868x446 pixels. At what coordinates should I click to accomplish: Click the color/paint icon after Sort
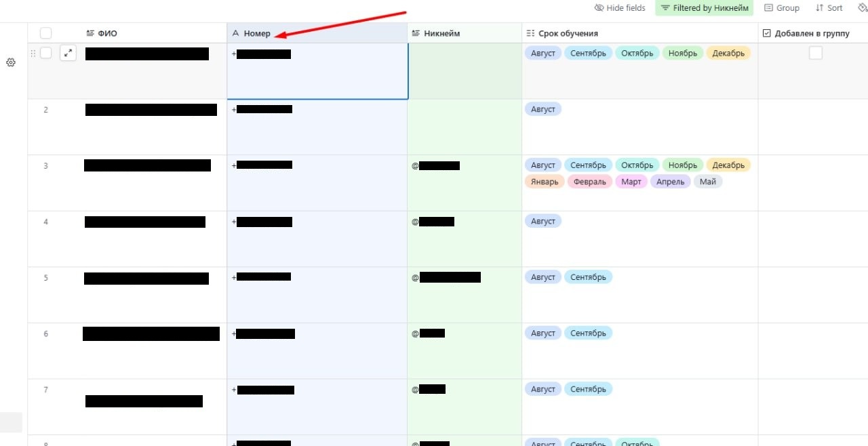[x=863, y=8]
